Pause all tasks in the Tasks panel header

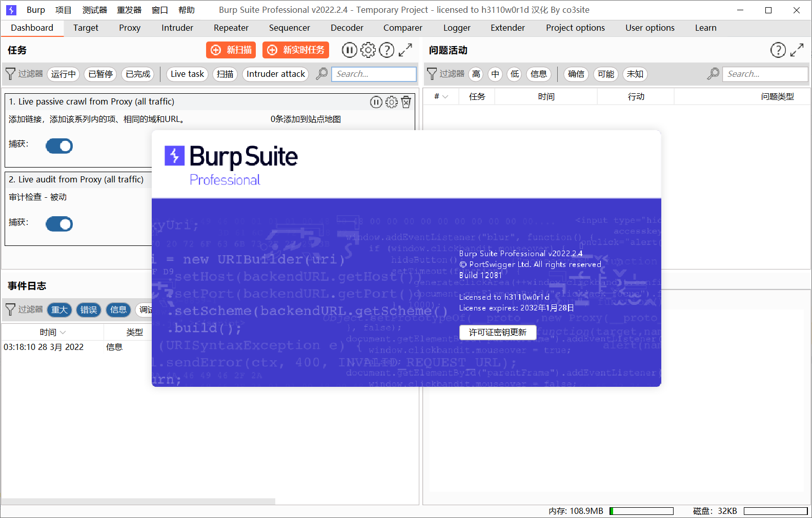tap(349, 50)
